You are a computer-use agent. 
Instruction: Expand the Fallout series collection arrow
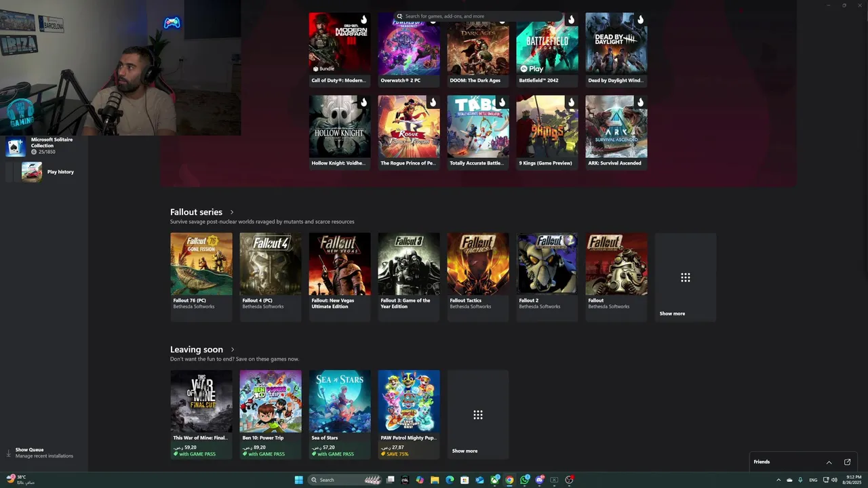point(232,212)
